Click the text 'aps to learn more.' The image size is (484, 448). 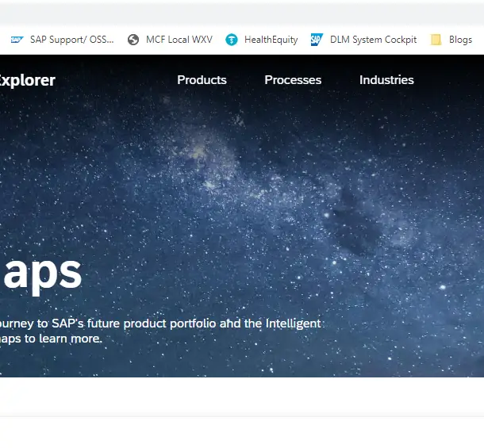(51, 339)
